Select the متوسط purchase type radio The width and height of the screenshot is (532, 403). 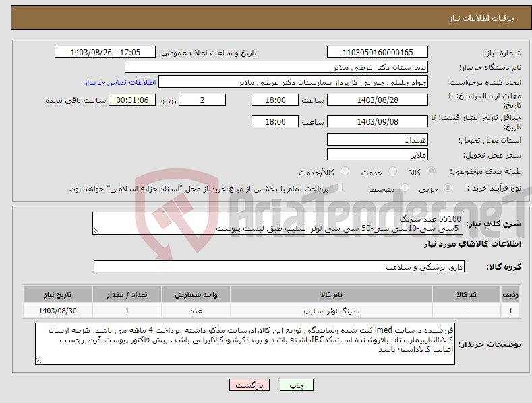[405, 187]
